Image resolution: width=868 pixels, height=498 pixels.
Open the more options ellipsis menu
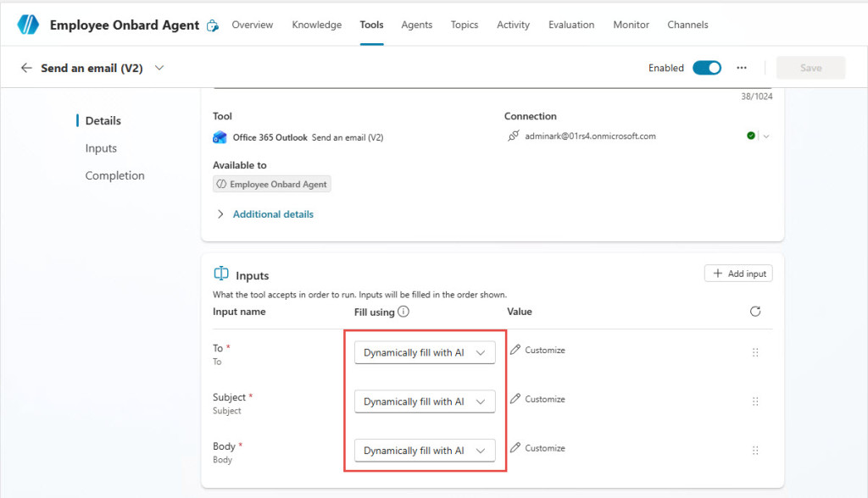pos(742,68)
